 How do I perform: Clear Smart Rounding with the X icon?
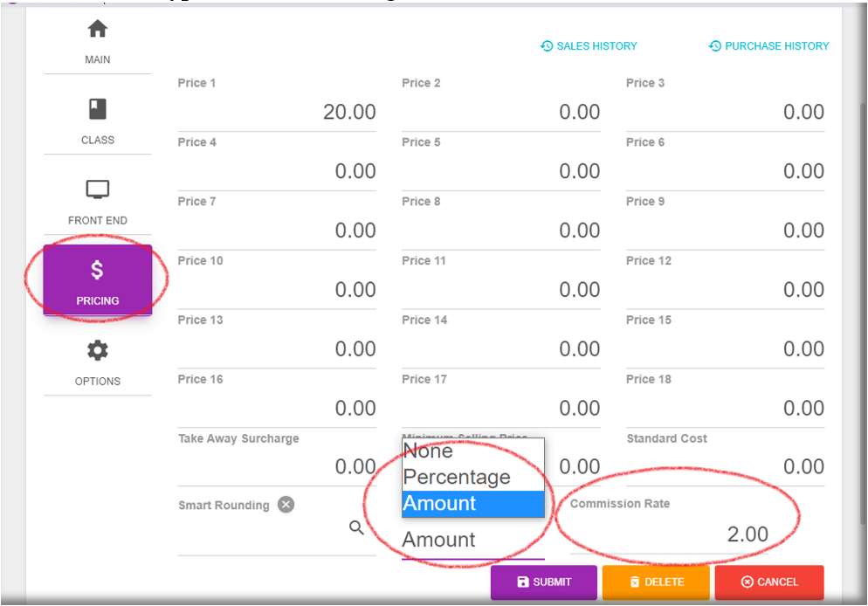286,505
